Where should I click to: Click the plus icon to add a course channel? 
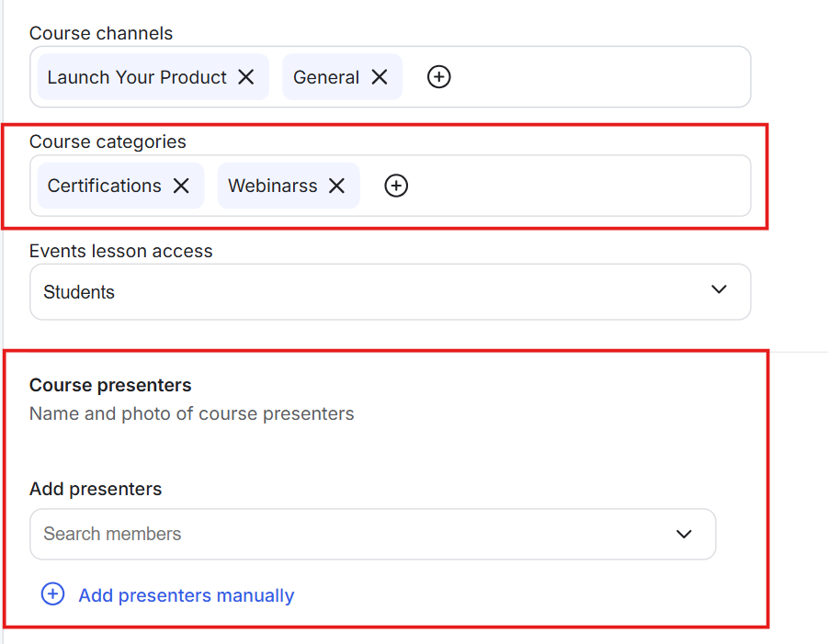pyautogui.click(x=439, y=77)
